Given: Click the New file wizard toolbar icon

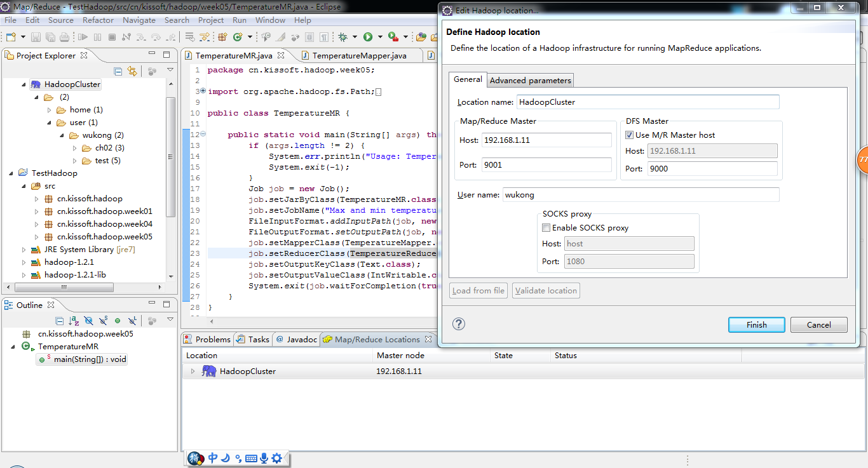Looking at the screenshot, I should [x=11, y=37].
